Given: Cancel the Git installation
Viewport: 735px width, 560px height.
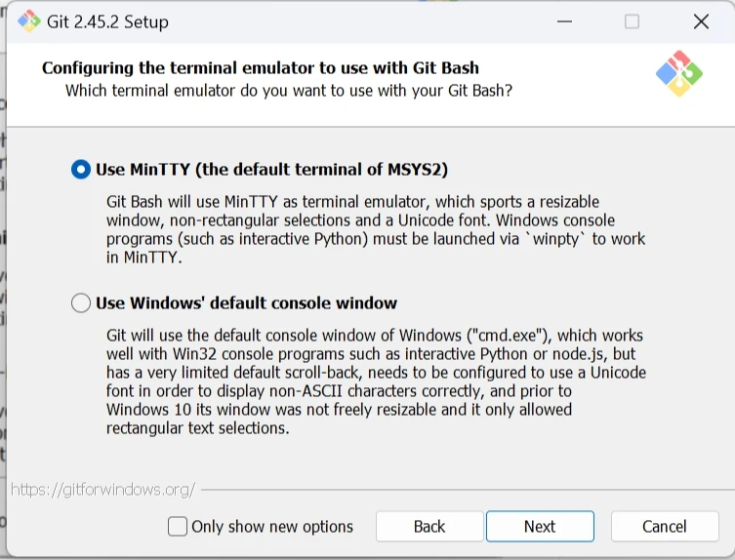Looking at the screenshot, I should 664,527.
